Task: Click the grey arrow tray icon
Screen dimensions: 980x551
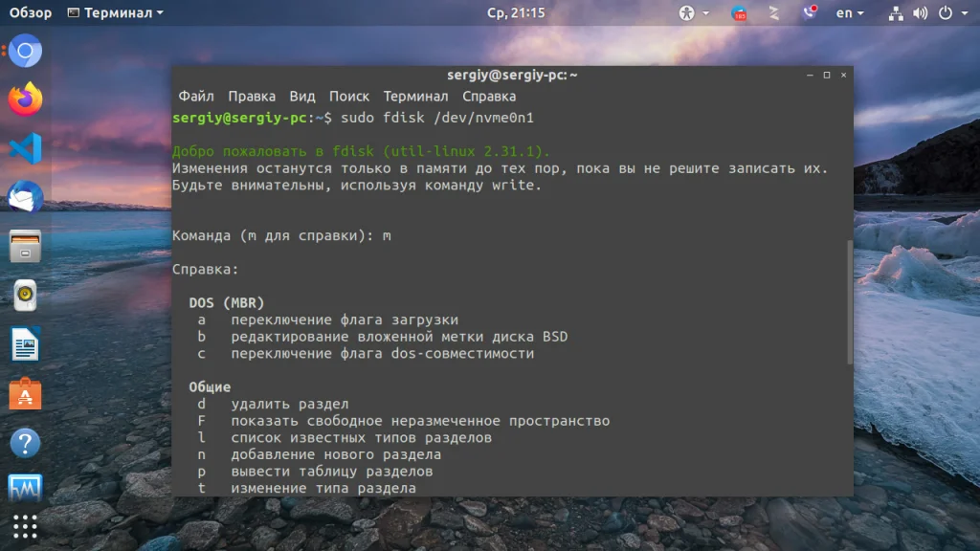Action: [x=773, y=12]
